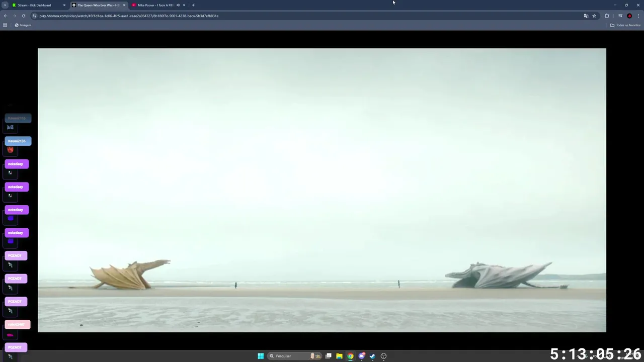Close The Queen Who Ever Was tab
Viewport: 644px width, 362px height.
[124, 5]
